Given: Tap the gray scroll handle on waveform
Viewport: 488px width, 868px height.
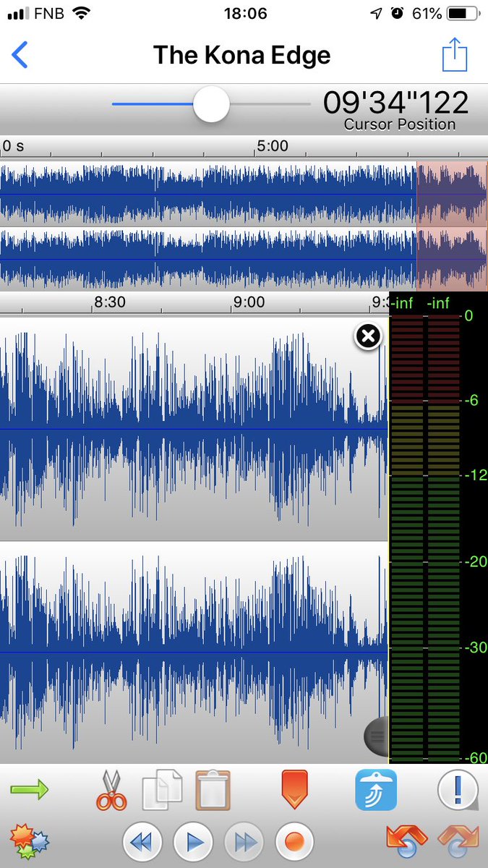Looking at the screenshot, I should (376, 736).
